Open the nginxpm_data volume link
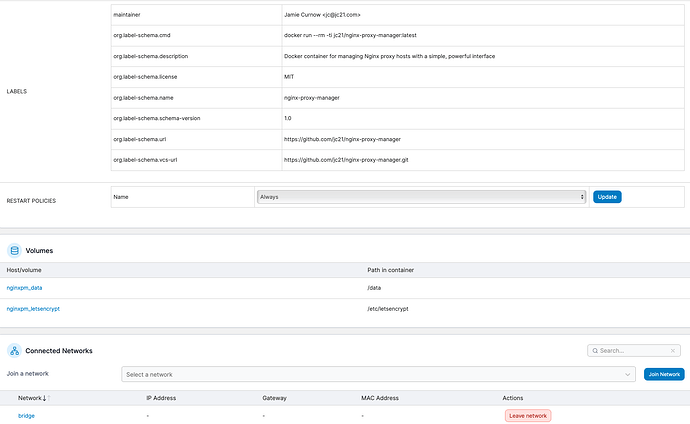This screenshot has width=690, height=424. [x=24, y=288]
